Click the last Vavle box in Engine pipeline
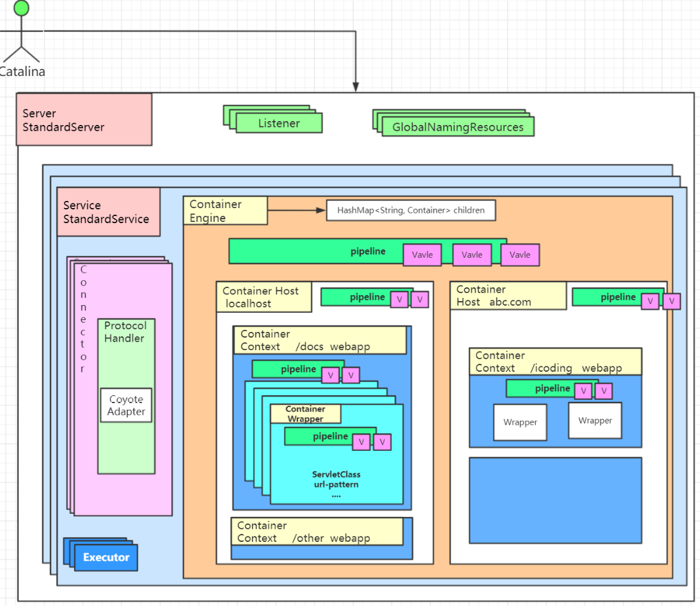 [520, 255]
